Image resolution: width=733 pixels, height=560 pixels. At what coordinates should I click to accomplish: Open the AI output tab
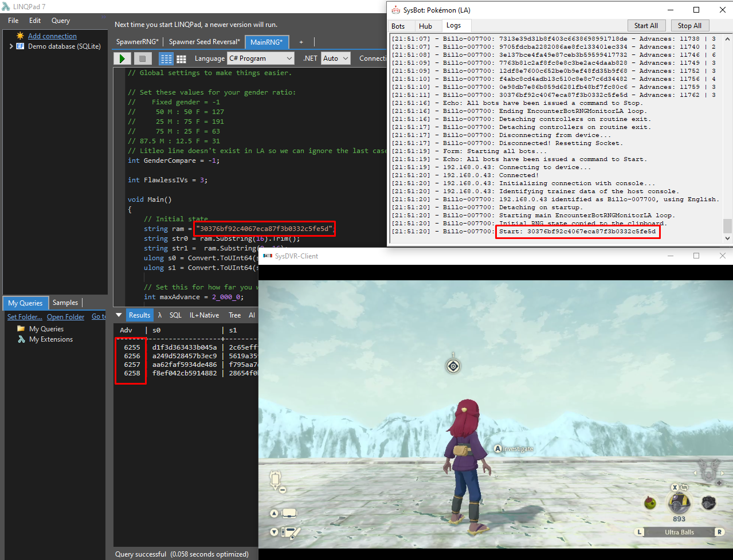tap(252, 315)
